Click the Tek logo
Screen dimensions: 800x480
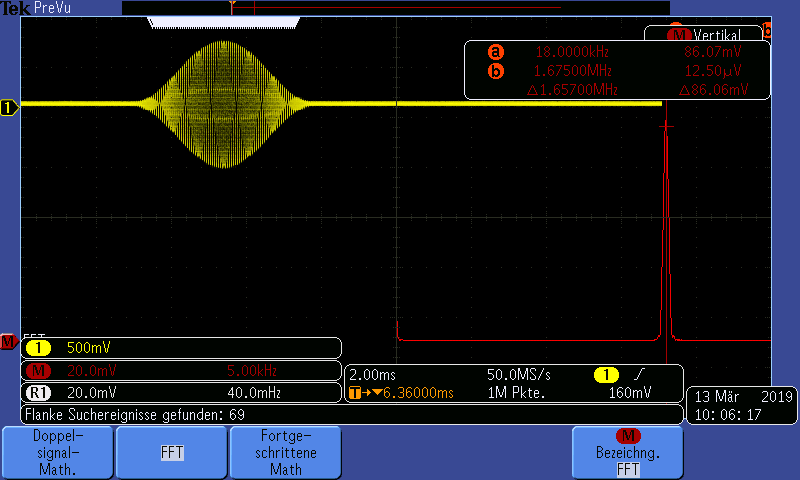click(15, 7)
